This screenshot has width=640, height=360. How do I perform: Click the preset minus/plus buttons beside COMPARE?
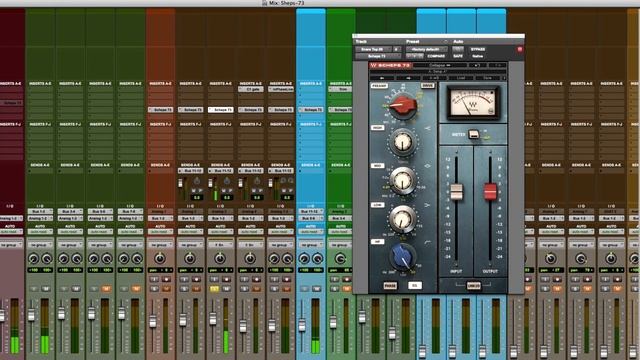point(414,56)
